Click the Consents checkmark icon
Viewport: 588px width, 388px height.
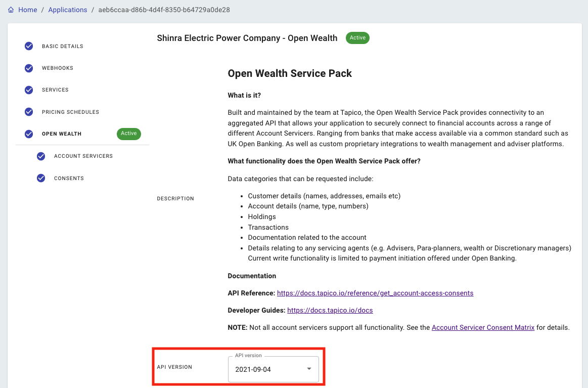click(41, 178)
